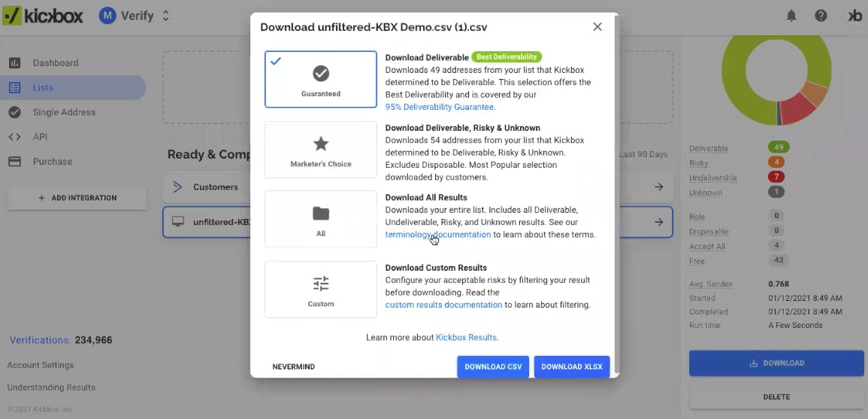Click the Customers list chevron icon

pyautogui.click(x=177, y=187)
